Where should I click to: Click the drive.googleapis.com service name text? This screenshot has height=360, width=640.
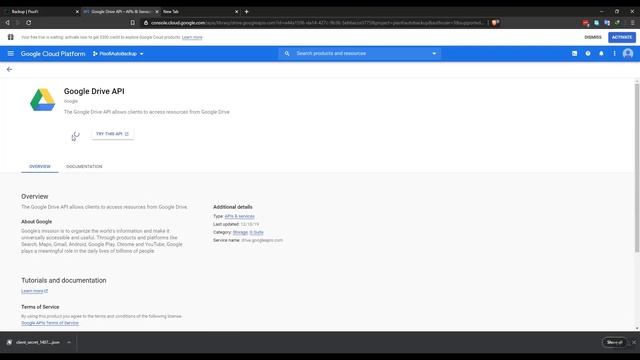click(x=262, y=240)
